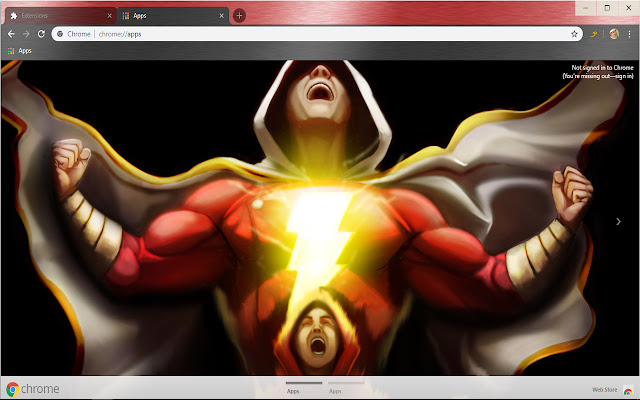This screenshot has width=640, height=400.
Task: Maximize the browser window
Action: click(607, 8)
